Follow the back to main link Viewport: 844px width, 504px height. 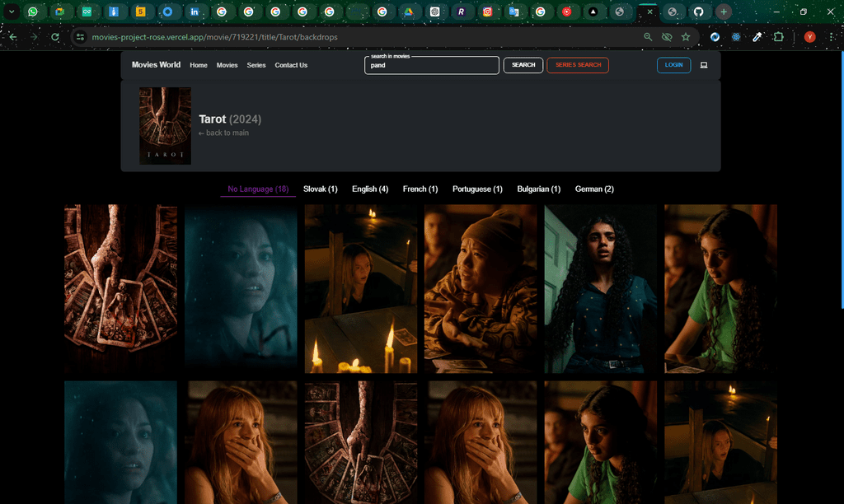click(223, 133)
